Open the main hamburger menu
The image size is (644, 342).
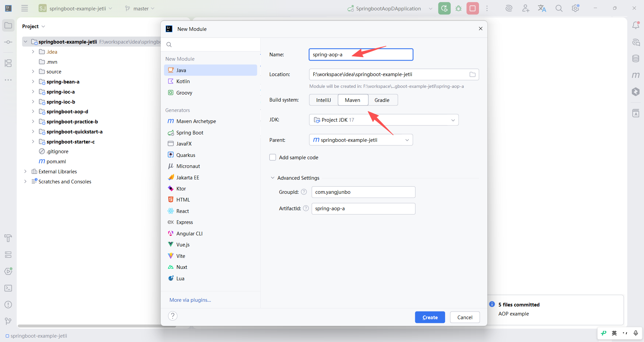point(24,8)
